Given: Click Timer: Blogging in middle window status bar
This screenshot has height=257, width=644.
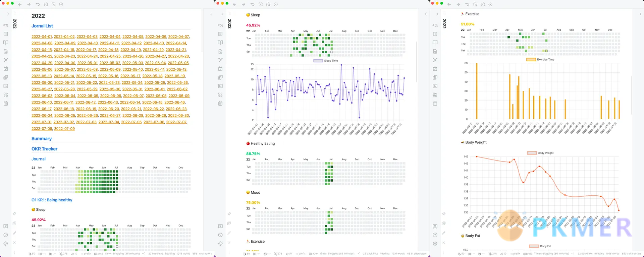Looking at the screenshot, I should (x=337, y=254).
